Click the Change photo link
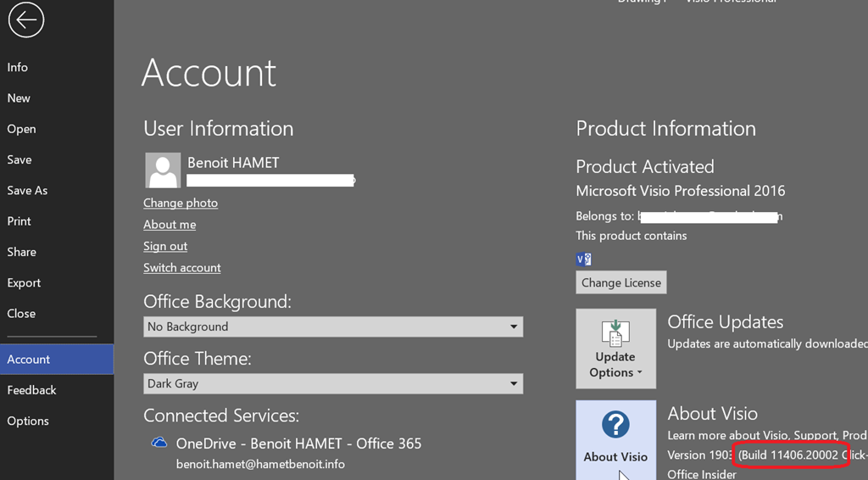Screen dimensions: 868x480 click(x=181, y=203)
